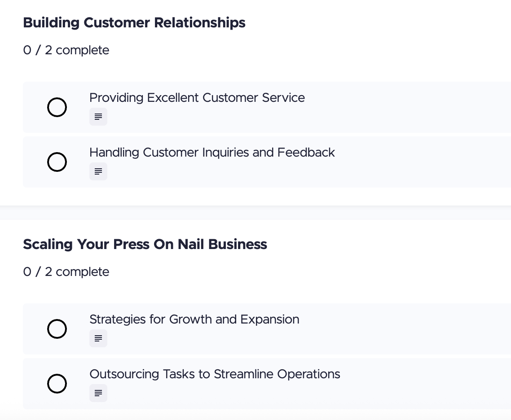The width and height of the screenshot is (511, 420).
Task: Open the Providing Excellent Customer Service lesson
Action: point(197,98)
